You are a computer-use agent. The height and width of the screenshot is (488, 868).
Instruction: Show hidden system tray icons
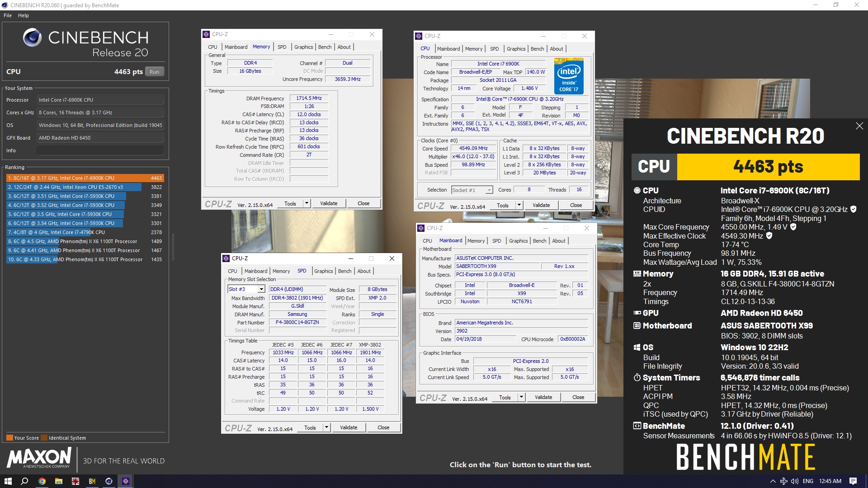[773, 481]
